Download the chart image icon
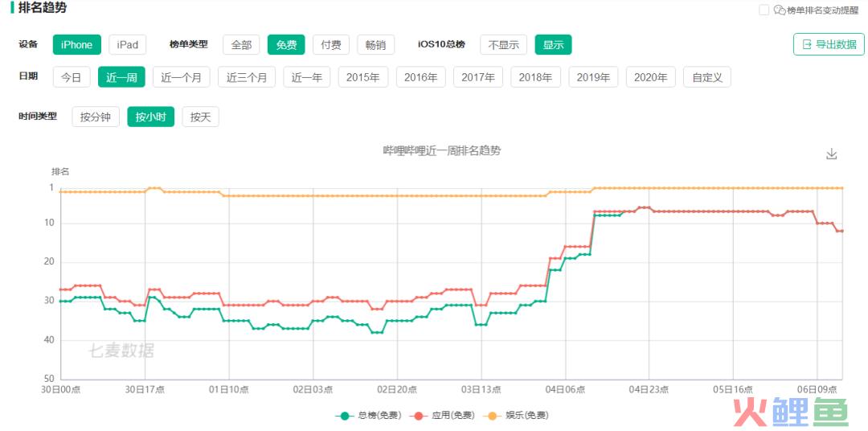Viewport: 868px width, 431px height. click(831, 154)
